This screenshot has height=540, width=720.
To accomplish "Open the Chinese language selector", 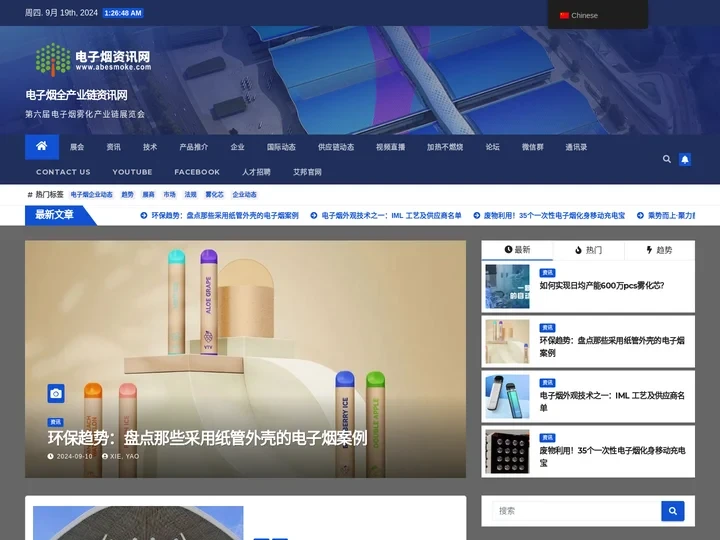I will (x=597, y=15).
